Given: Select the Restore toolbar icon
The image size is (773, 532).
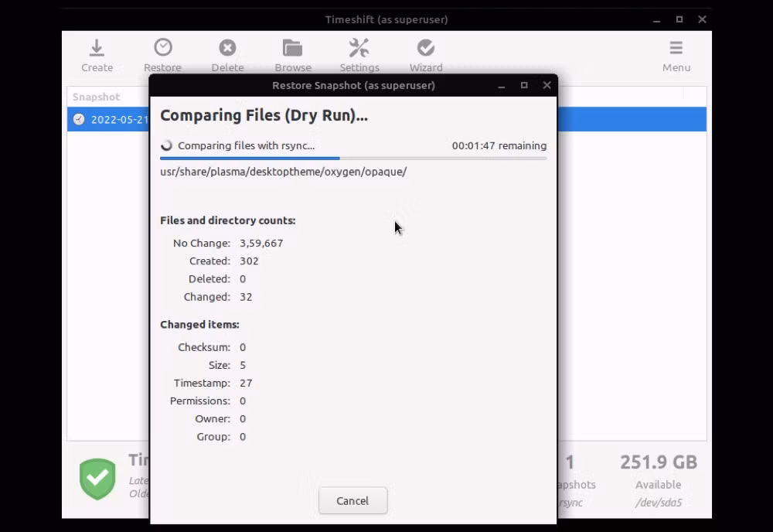Looking at the screenshot, I should point(162,49).
